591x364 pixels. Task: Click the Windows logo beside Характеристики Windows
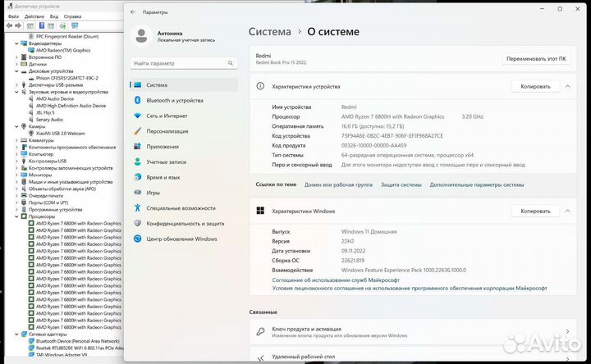[260, 211]
